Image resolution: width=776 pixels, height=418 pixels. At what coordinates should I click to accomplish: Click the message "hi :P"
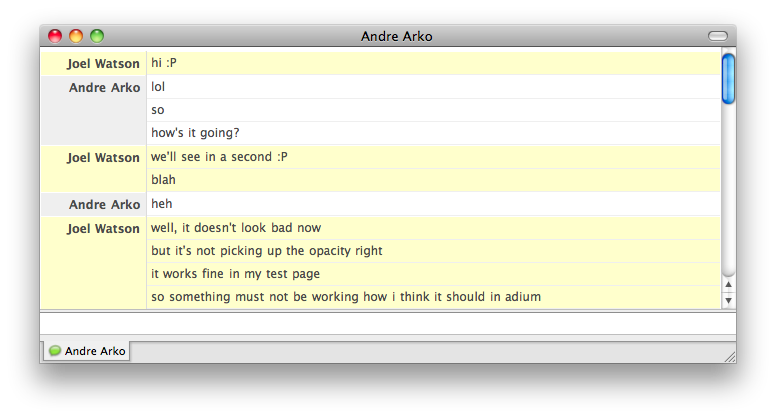(164, 63)
